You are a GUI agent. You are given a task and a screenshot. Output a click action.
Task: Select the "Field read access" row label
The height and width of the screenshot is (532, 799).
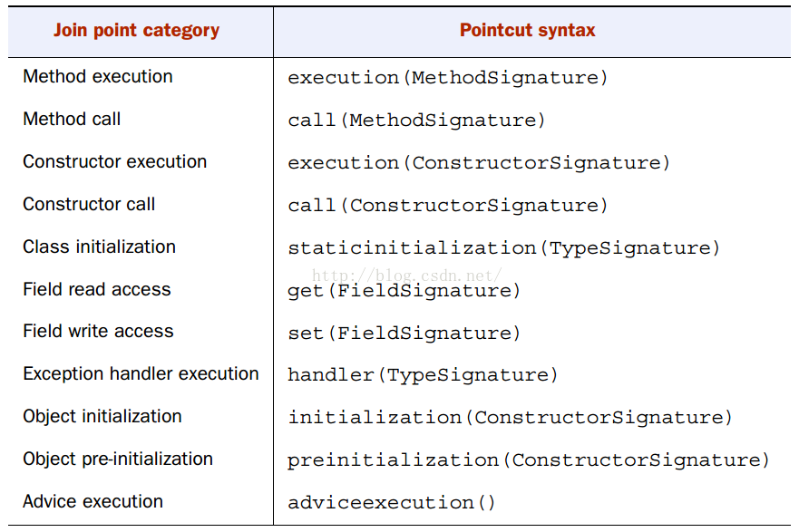pyautogui.click(x=97, y=290)
